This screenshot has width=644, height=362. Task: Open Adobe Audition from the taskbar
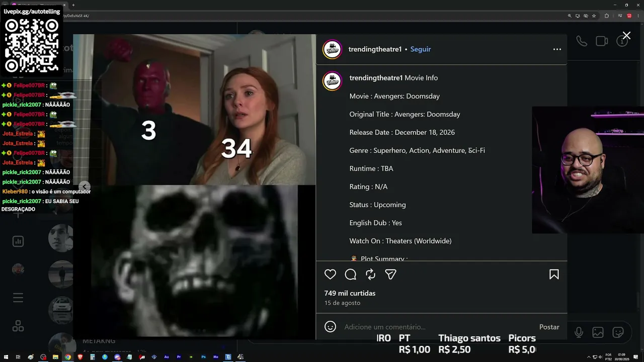coord(167,357)
